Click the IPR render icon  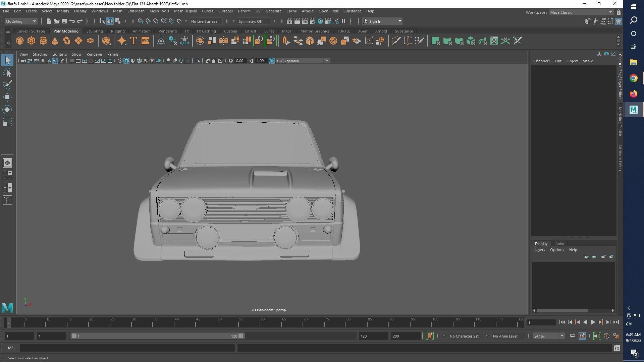pyautogui.click(x=305, y=21)
